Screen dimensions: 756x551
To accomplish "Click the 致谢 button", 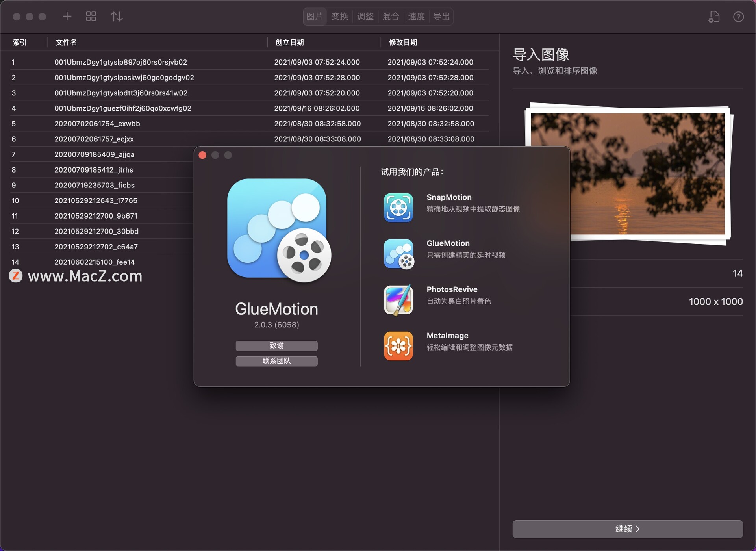I will pos(276,345).
